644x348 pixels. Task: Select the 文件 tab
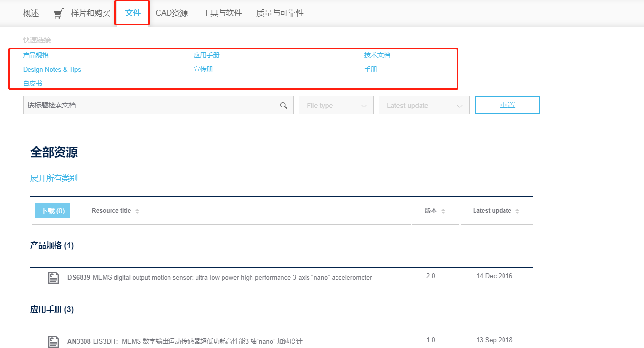133,13
